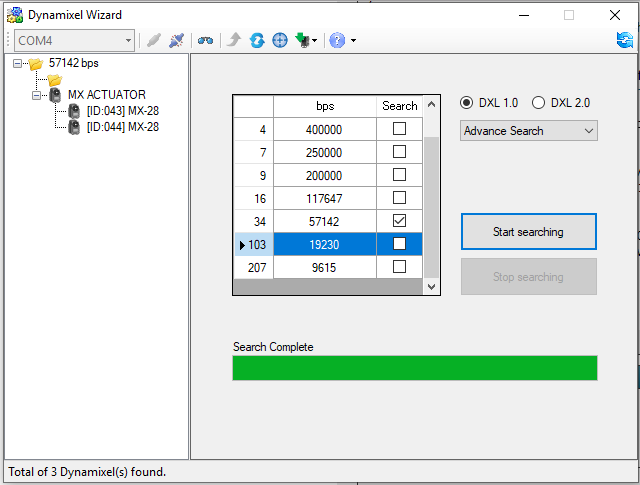Select the 57142 bps tree label

click(x=73, y=63)
